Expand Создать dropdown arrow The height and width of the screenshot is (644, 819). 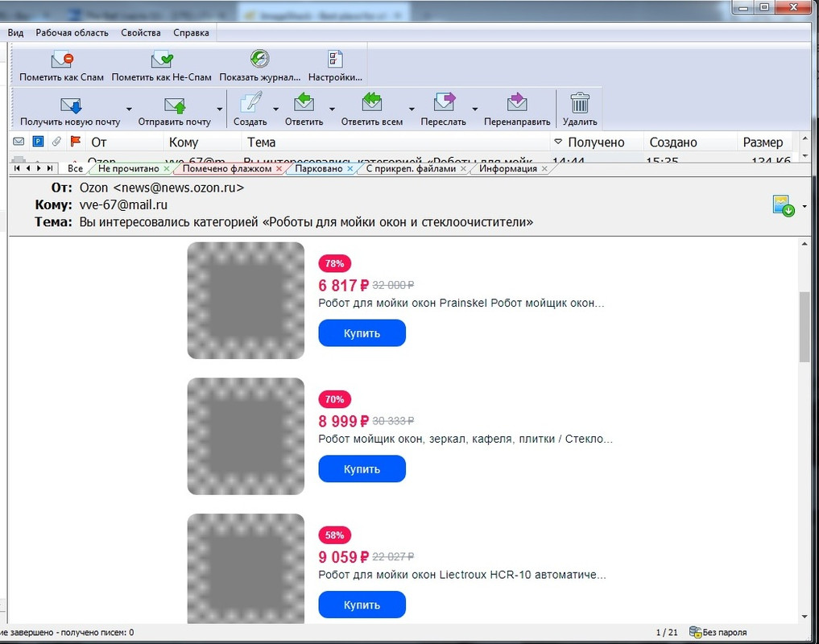pyautogui.click(x=275, y=109)
